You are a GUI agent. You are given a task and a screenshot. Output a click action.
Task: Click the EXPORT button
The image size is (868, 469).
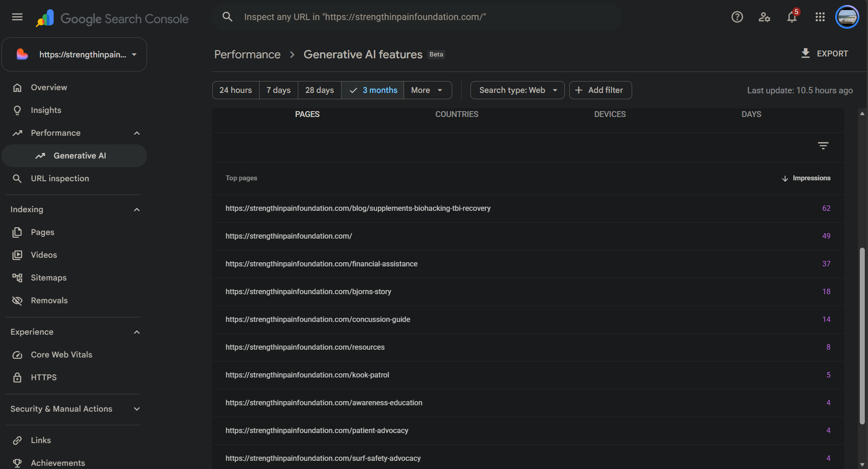pos(824,54)
